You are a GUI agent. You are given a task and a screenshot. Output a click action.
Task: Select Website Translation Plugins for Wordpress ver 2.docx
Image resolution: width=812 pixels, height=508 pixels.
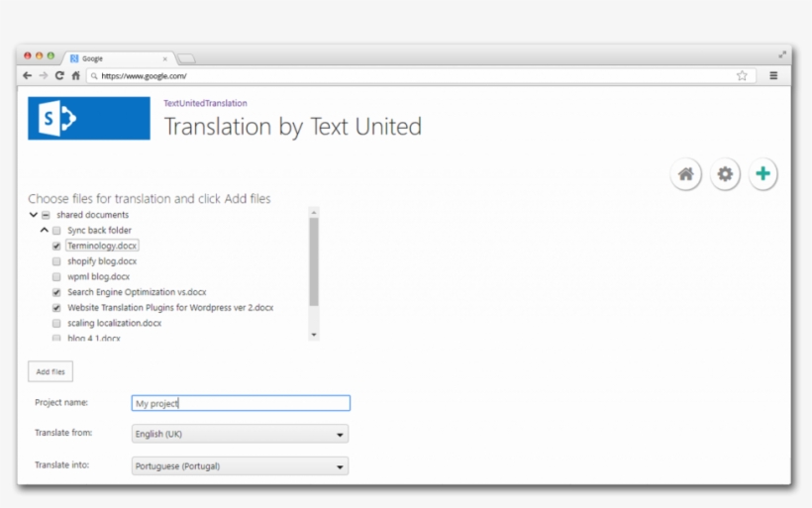coord(170,308)
